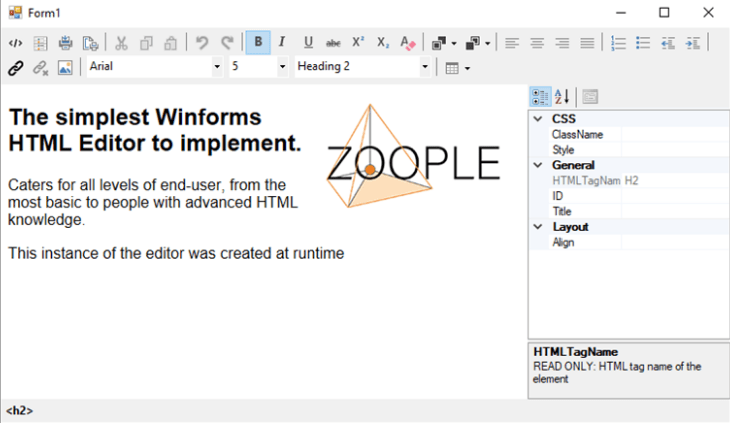Open font size dropdown showing 5

click(282, 67)
